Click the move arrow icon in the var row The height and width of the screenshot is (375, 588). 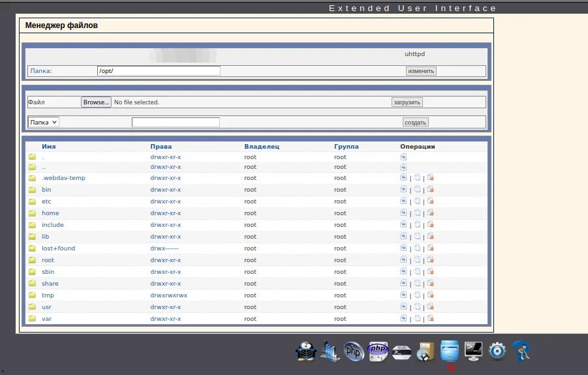click(x=403, y=318)
